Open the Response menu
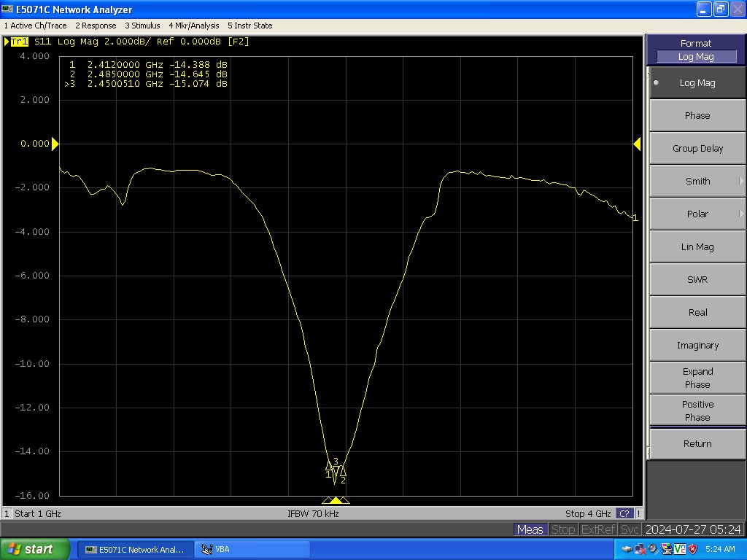747x560 pixels. [x=96, y=26]
